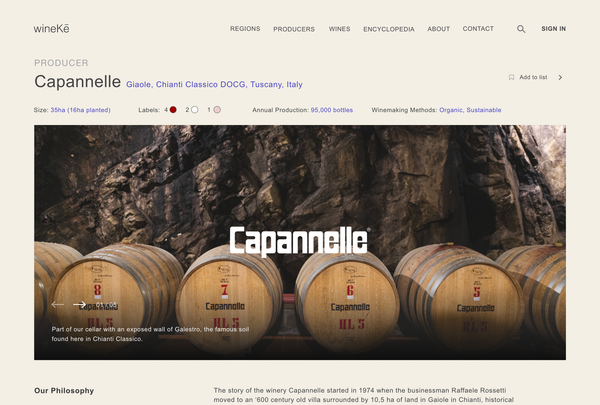Go to the About page
This screenshot has width=600, height=405.
439,29
